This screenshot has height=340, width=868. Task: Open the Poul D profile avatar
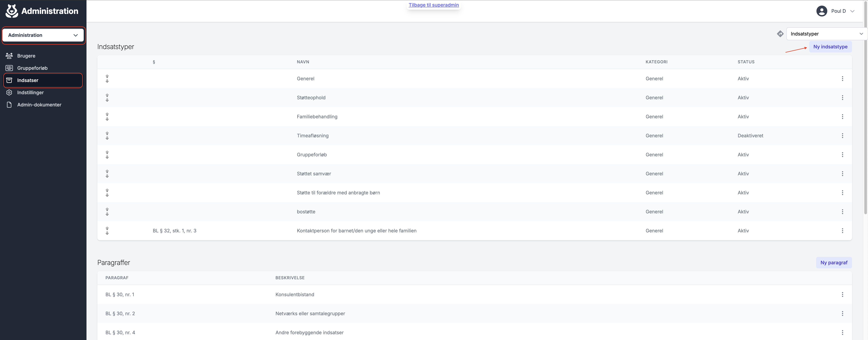pos(822,11)
